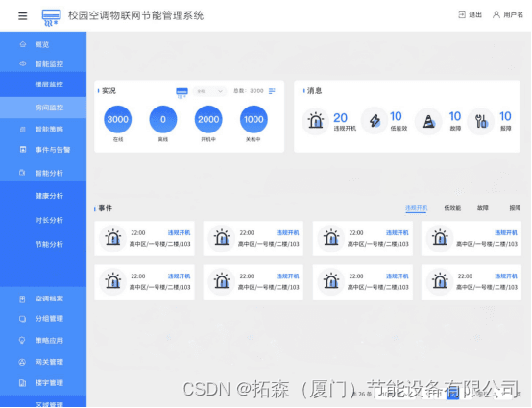
Task: Click the 事件与告警 sidebar icon
Action: [23, 149]
